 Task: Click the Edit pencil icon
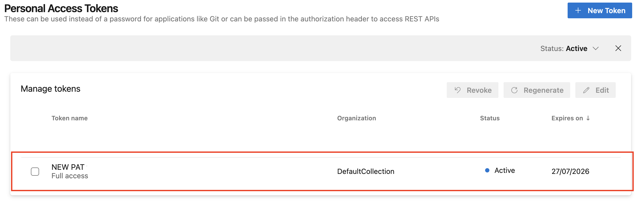(586, 90)
